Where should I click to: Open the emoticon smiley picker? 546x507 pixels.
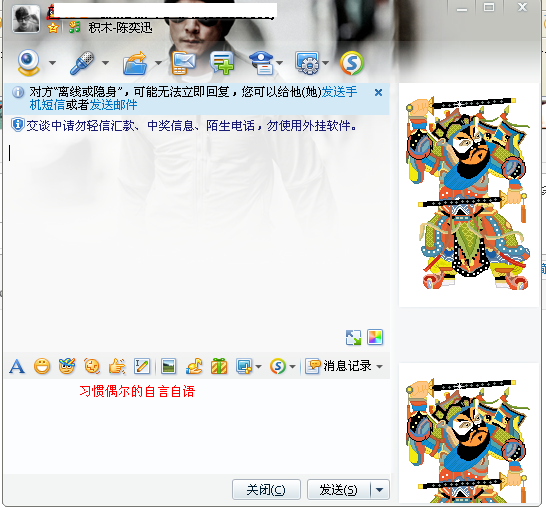[x=42, y=366]
